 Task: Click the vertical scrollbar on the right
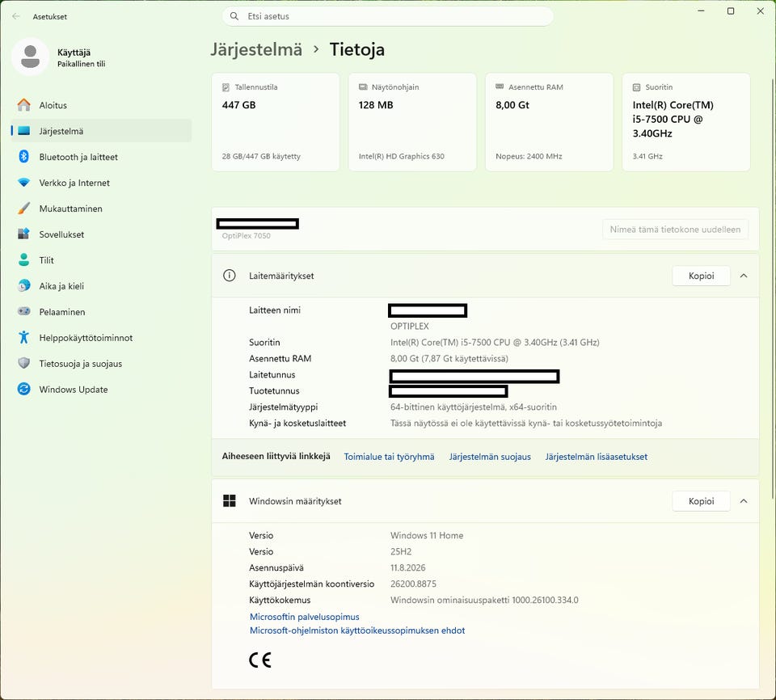(x=773, y=287)
